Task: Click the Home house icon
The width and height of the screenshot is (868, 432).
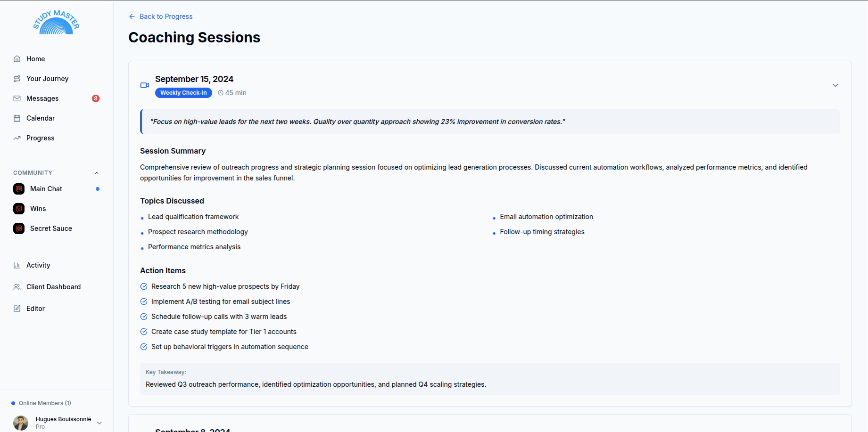Action: click(17, 59)
